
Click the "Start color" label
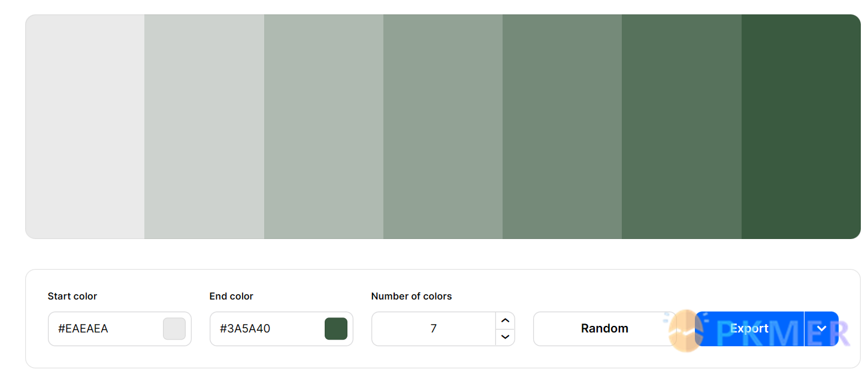[x=72, y=297]
